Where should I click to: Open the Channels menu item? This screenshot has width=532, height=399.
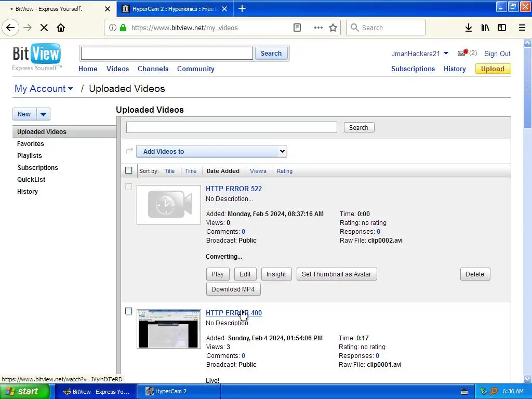tap(153, 69)
